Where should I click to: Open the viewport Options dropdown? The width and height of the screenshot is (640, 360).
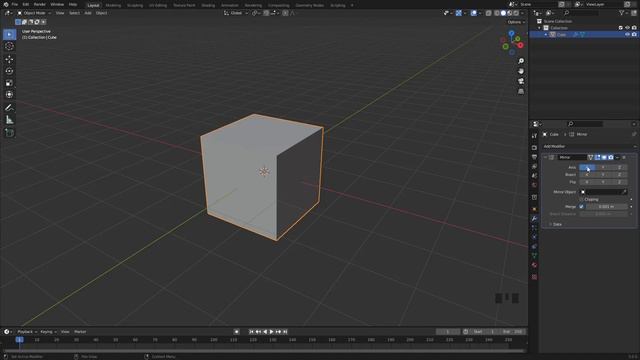point(516,22)
